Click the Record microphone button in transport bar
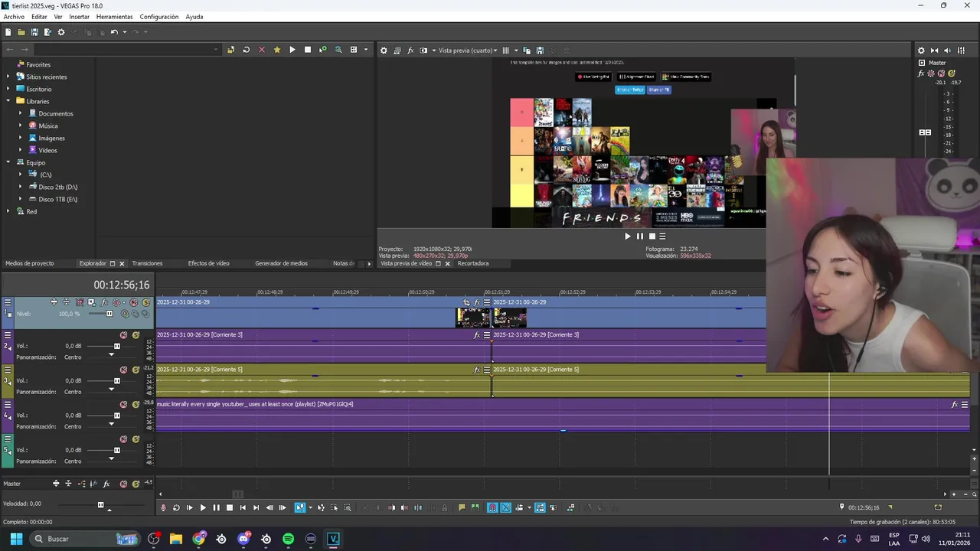The width and height of the screenshot is (980, 551). pyautogui.click(x=163, y=507)
